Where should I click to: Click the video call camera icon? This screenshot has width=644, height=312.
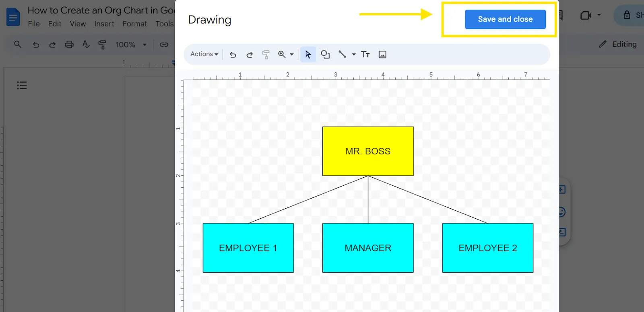point(586,16)
